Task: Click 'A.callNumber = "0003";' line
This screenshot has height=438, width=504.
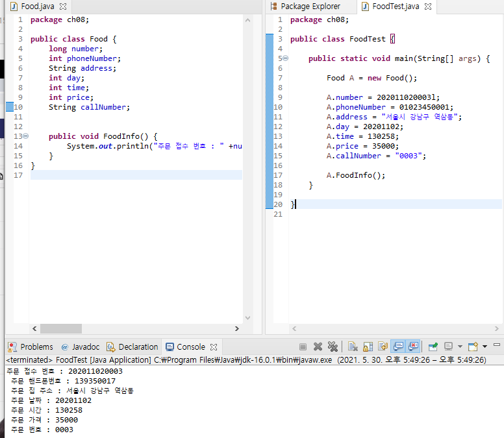Action: (376, 156)
